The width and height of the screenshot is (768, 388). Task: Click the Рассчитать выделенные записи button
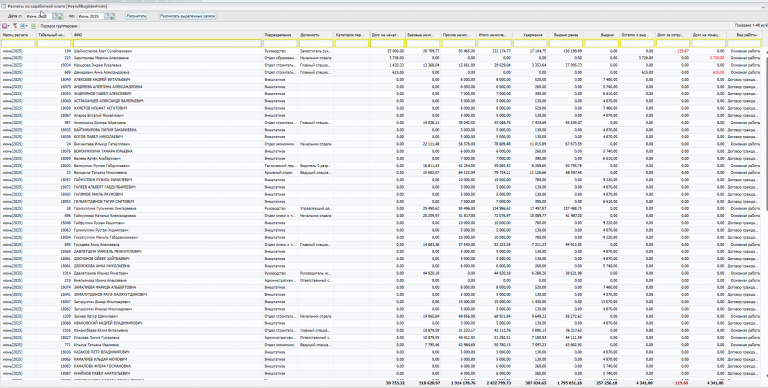pos(188,16)
